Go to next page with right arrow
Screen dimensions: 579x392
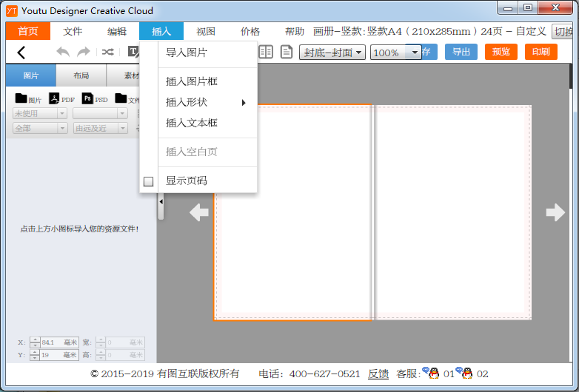(x=555, y=213)
